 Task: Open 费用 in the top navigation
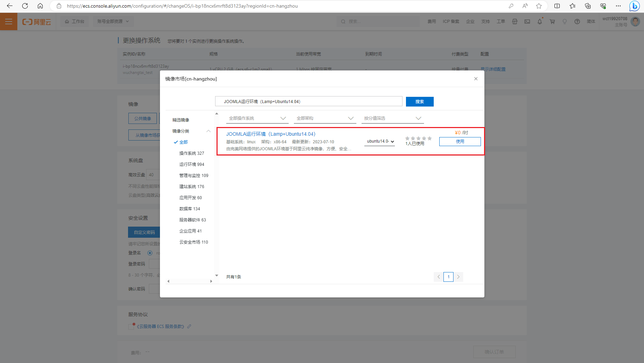pos(432,22)
